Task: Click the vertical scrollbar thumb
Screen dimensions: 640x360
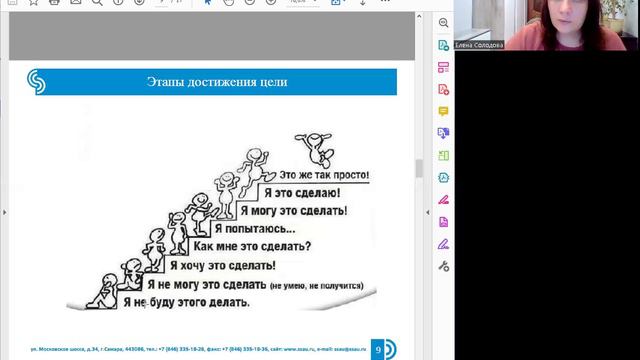Action: [419, 168]
